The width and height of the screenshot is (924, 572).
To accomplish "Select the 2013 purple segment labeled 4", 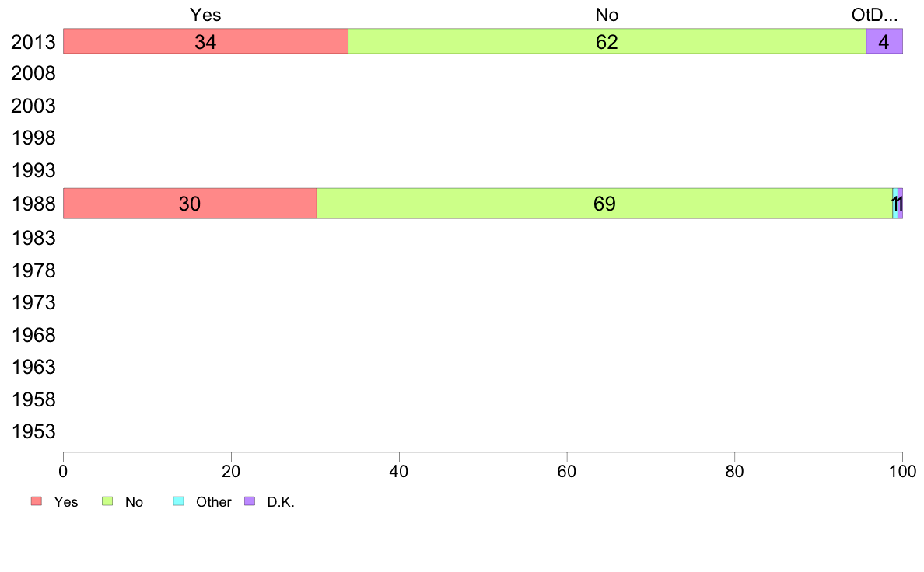I will (884, 41).
